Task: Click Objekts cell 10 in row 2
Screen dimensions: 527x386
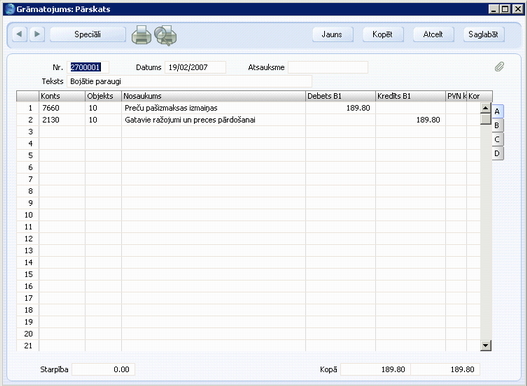Action: click(x=104, y=120)
